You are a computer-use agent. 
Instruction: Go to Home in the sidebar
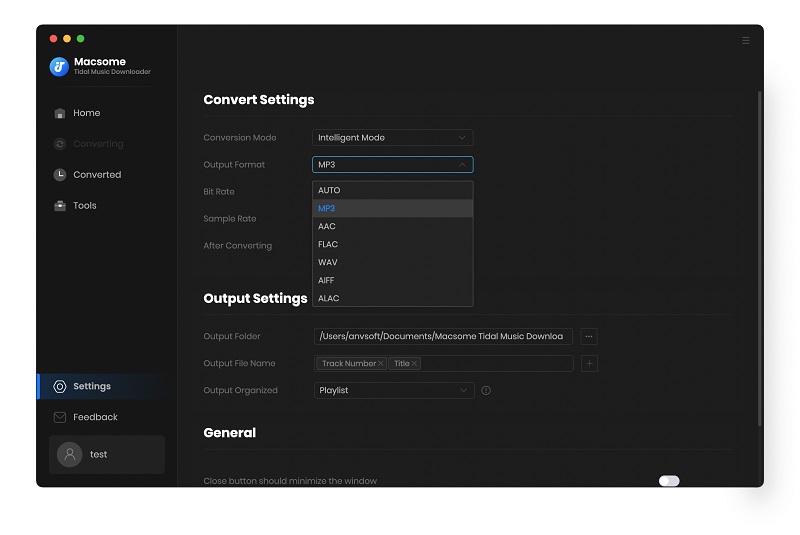click(86, 113)
